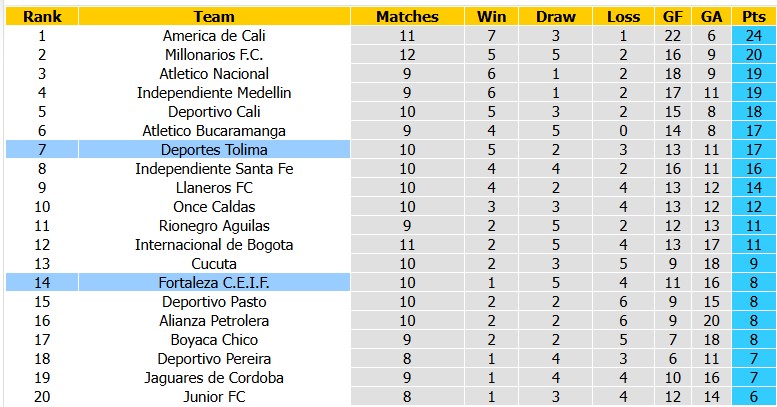This screenshot has height=407, width=777.
Task: Select the highlighted Deportes Tolima row
Action: click(390, 149)
